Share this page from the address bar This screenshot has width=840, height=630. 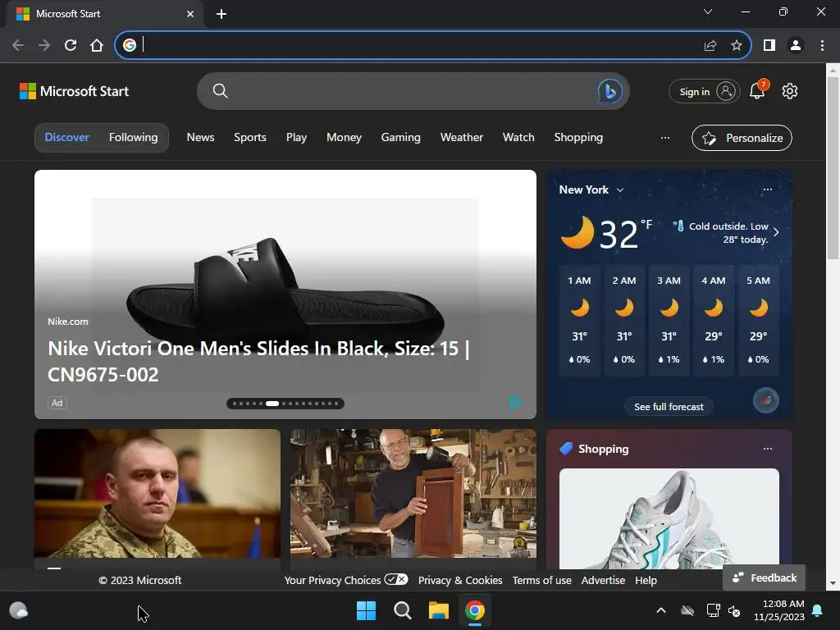pos(710,46)
